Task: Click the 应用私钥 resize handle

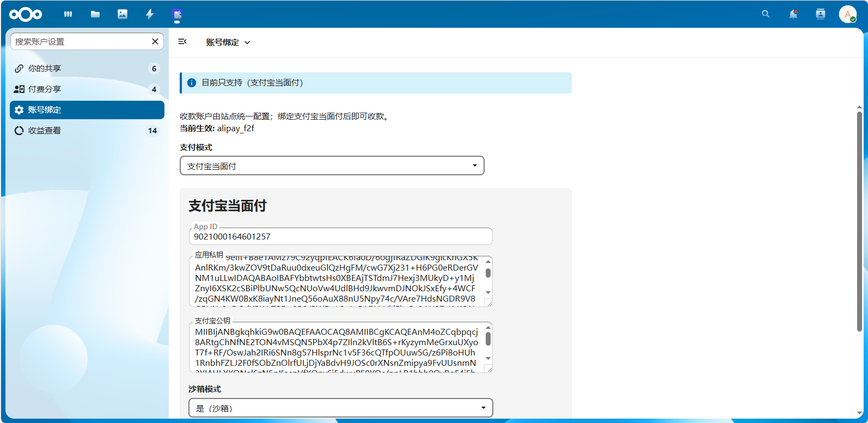Action: (488, 303)
